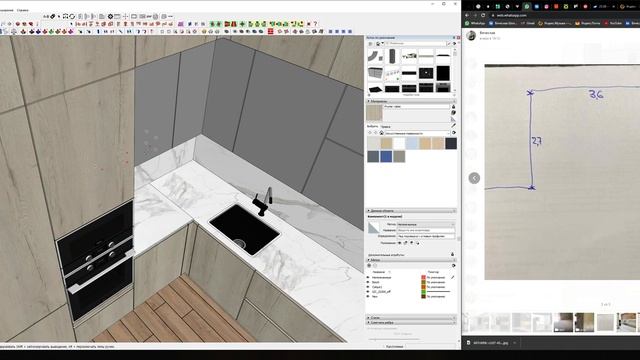
Task: Click the browser address bar web.whatsapp.com
Action: coord(511,15)
